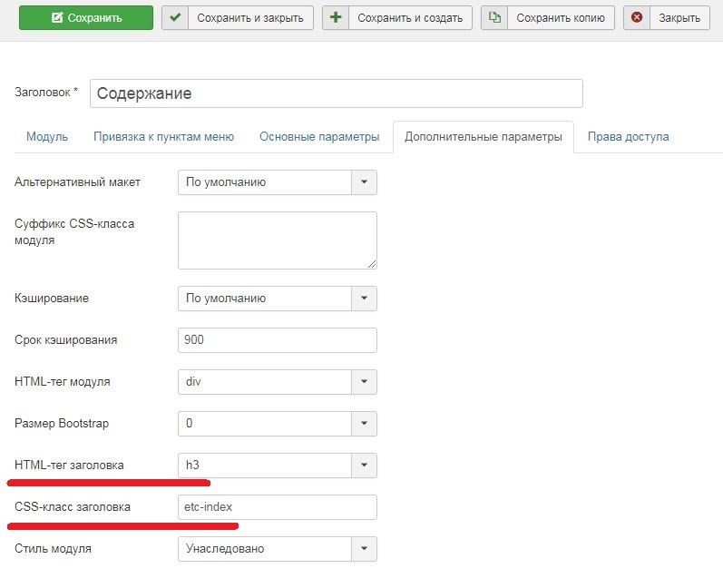Open the HTML-тег заголовка dropdown showing h3
The image size is (723, 588).
click(x=277, y=465)
